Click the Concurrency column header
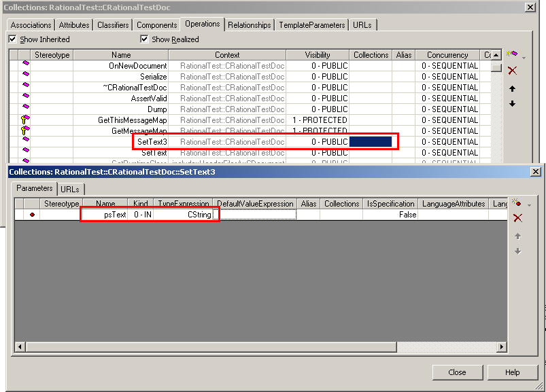546x392 pixels. (447, 55)
